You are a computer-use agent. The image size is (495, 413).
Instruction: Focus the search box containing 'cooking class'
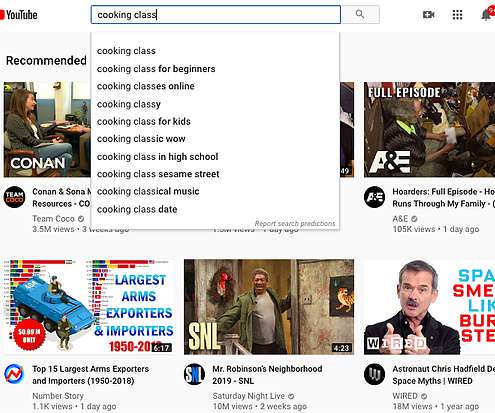[216, 15]
